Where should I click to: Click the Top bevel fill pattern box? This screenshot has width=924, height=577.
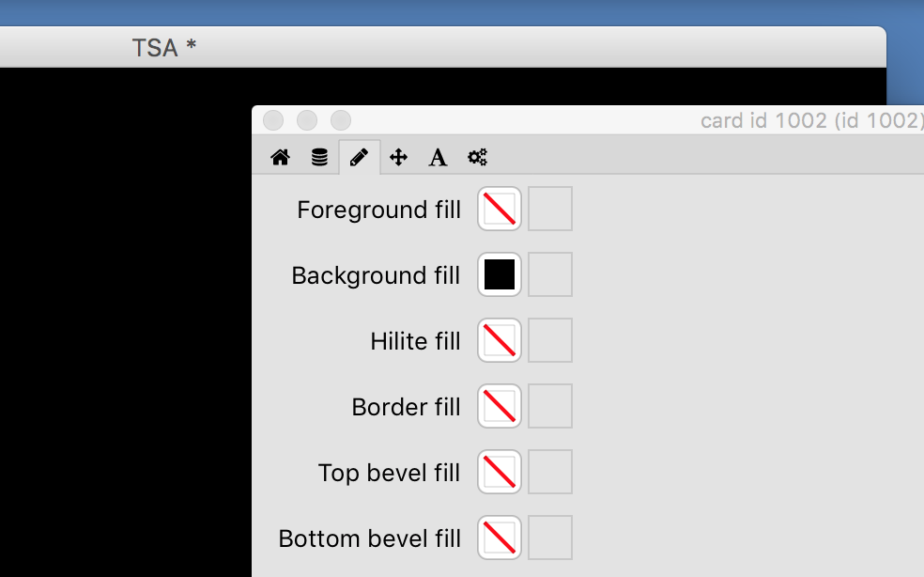point(550,472)
